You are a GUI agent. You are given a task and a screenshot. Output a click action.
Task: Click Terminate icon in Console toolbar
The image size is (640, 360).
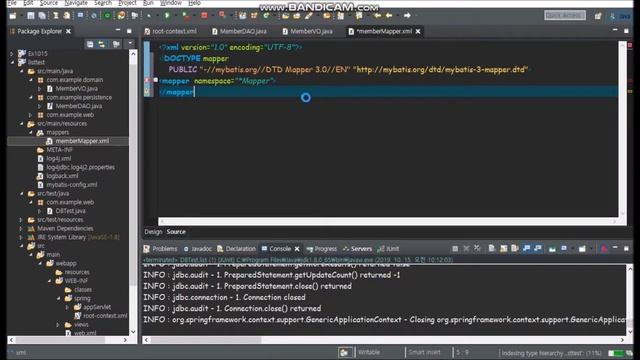click(x=455, y=249)
